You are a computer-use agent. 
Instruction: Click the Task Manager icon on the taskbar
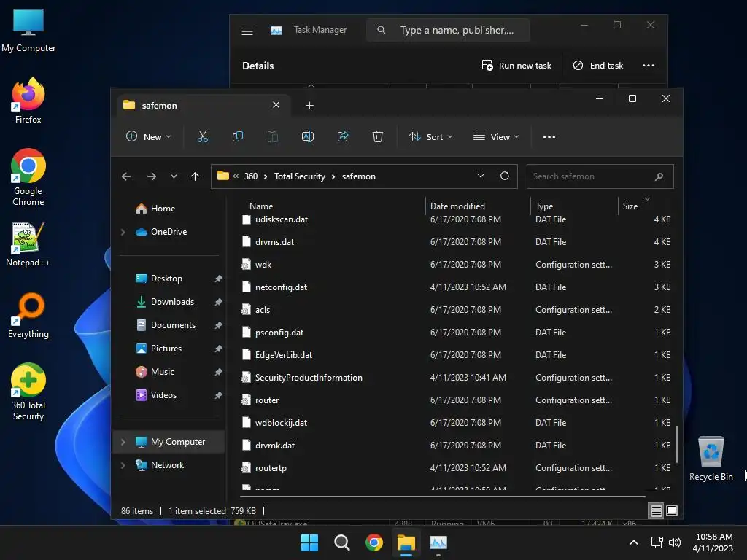[x=438, y=542]
